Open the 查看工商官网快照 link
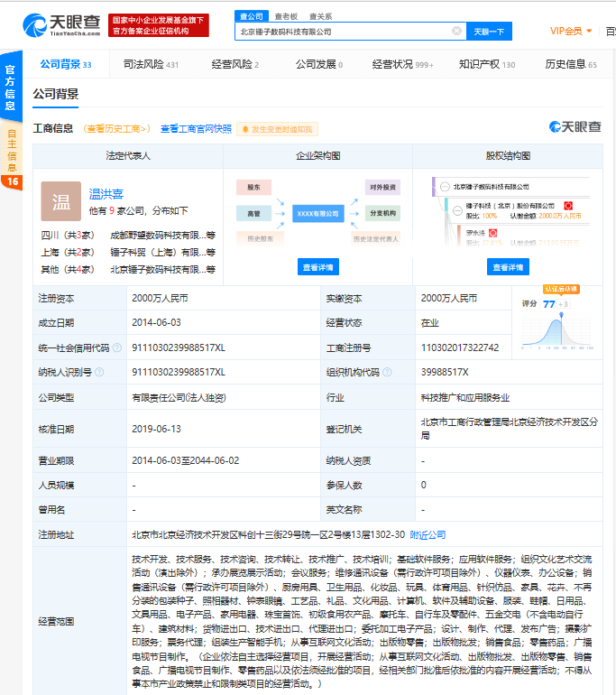Viewport: 616px width, 695px height. click(196, 128)
